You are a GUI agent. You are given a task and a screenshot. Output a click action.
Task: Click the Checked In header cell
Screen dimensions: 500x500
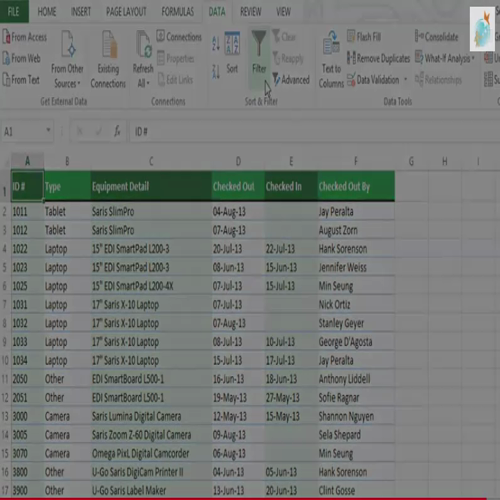pos(291,186)
